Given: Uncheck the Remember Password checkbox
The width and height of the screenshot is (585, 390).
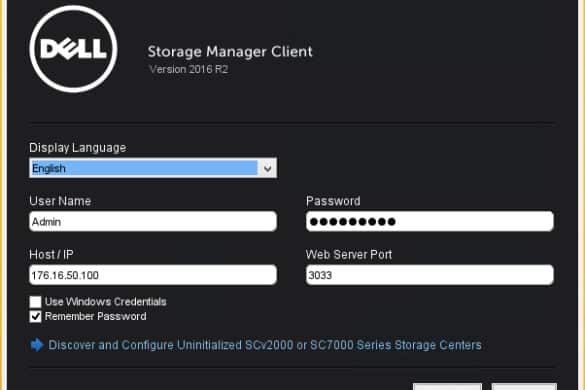Looking at the screenshot, I should click(x=35, y=316).
